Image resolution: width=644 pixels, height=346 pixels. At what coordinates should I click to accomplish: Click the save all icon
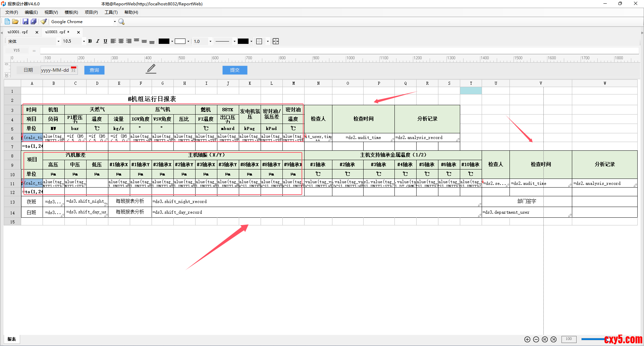point(34,21)
